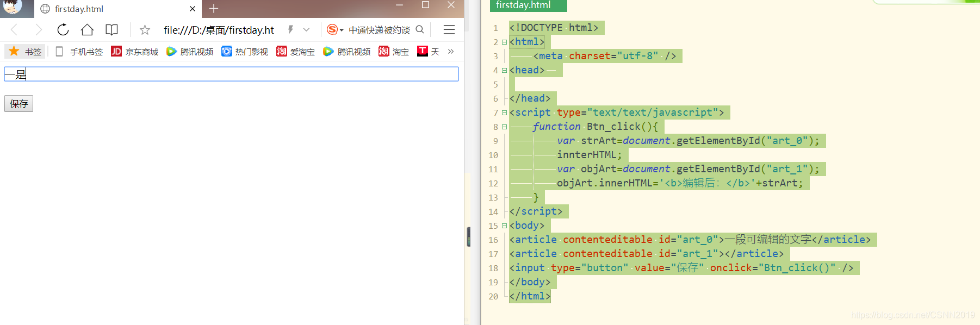The height and width of the screenshot is (325, 980).
Task: Open the search engine selector arrow
Action: (342, 30)
